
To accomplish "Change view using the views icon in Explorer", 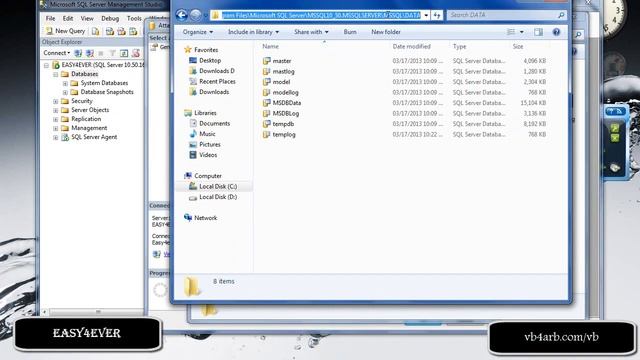I will (x=511, y=32).
